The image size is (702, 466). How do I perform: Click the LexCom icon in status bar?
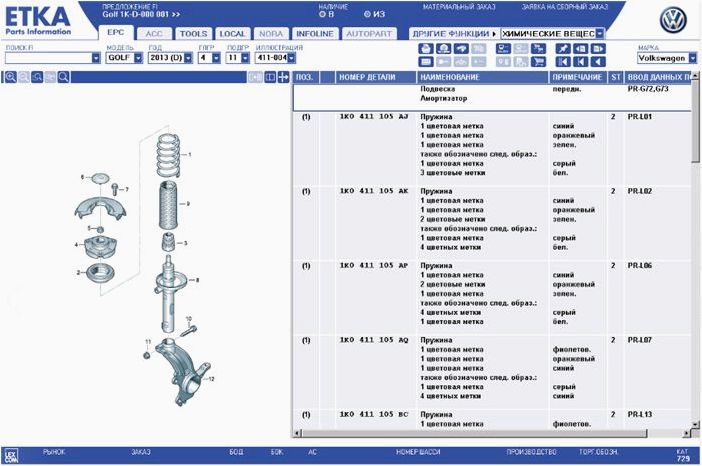[11, 453]
